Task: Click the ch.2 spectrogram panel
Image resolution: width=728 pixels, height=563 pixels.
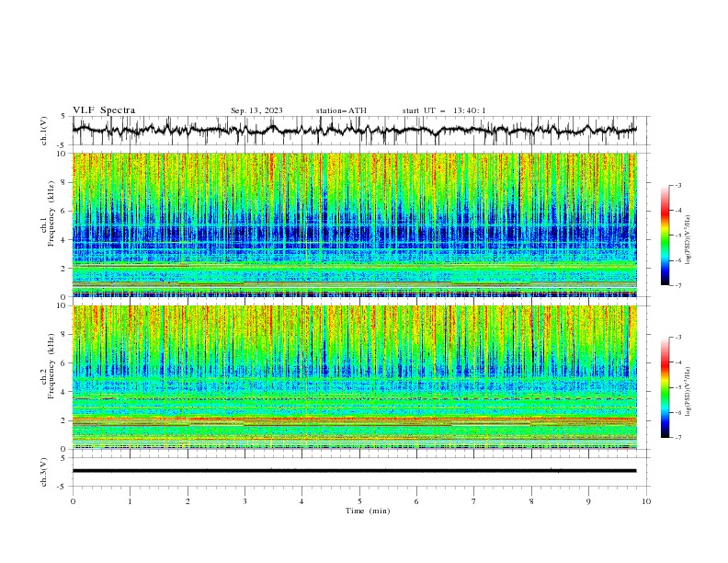Action: click(x=354, y=377)
